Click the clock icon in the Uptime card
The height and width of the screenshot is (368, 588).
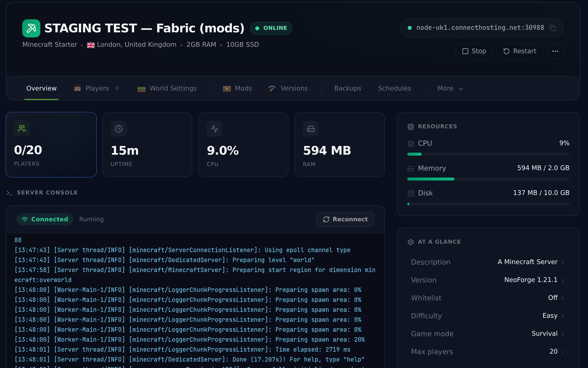click(119, 129)
